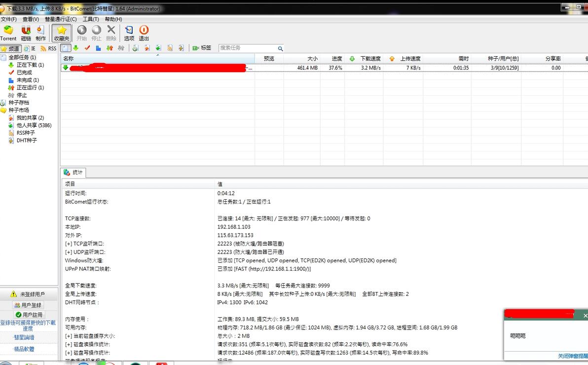The width and height of the screenshot is (588, 365).
Task: Select 种子存档 in sidebar
Action: [x=19, y=103]
